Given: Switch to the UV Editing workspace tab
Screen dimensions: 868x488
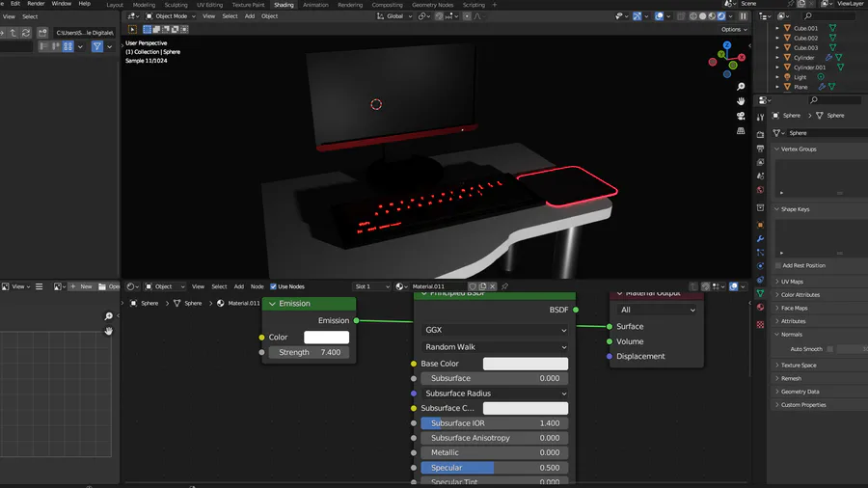Looking at the screenshot, I should click(x=210, y=5).
